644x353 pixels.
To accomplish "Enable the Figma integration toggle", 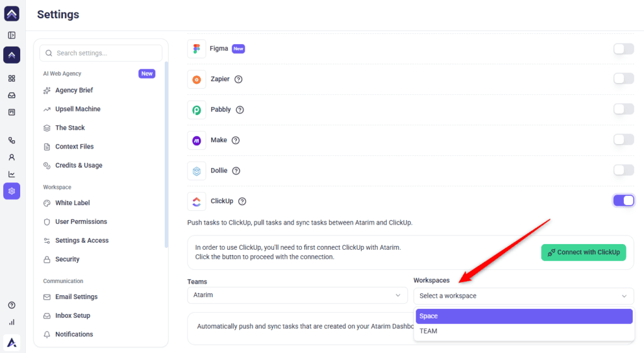I will [x=623, y=49].
